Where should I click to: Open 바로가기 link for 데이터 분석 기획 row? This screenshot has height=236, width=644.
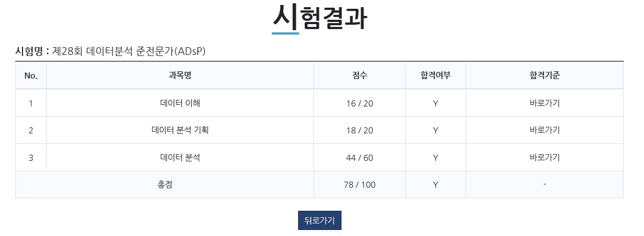[x=545, y=130]
